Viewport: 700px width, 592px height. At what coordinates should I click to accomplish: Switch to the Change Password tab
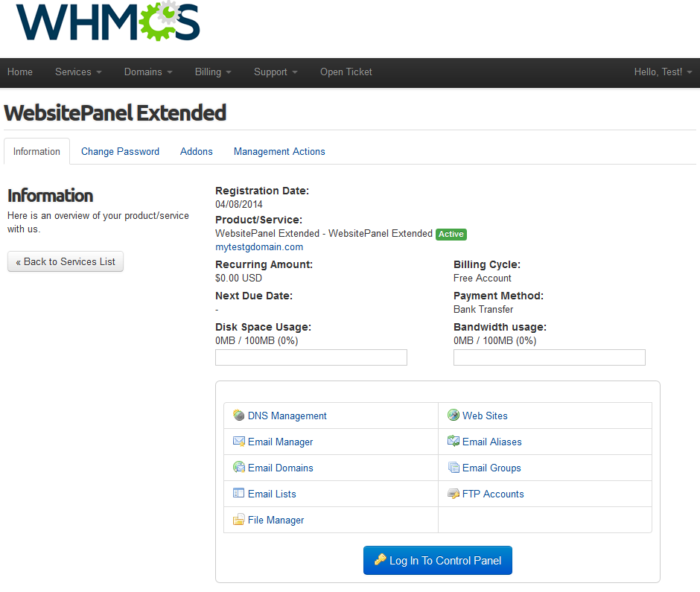[120, 151]
